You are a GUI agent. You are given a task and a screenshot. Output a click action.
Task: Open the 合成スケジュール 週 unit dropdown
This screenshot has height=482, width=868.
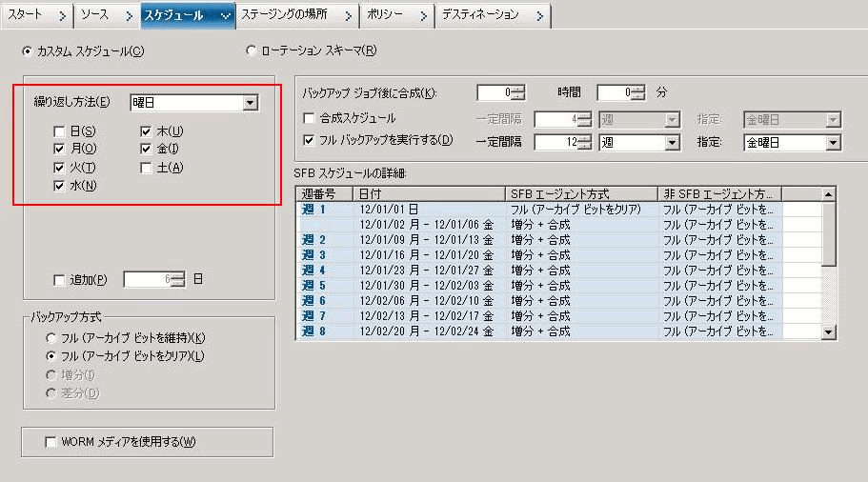pos(639,119)
